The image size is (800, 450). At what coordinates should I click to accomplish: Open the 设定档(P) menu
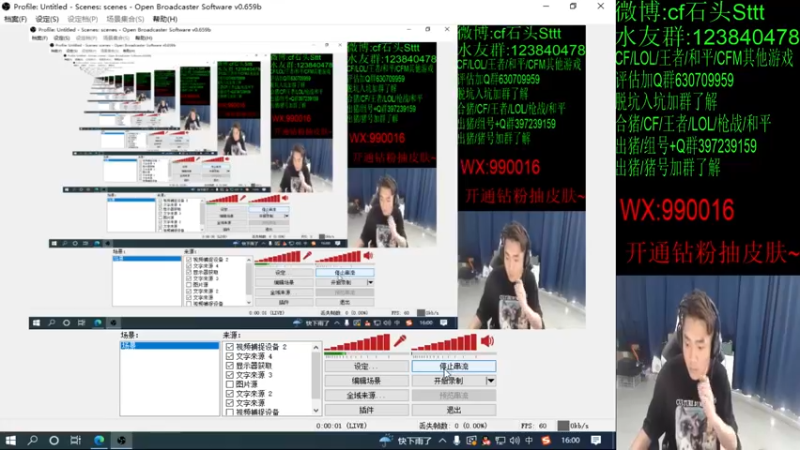click(82, 19)
